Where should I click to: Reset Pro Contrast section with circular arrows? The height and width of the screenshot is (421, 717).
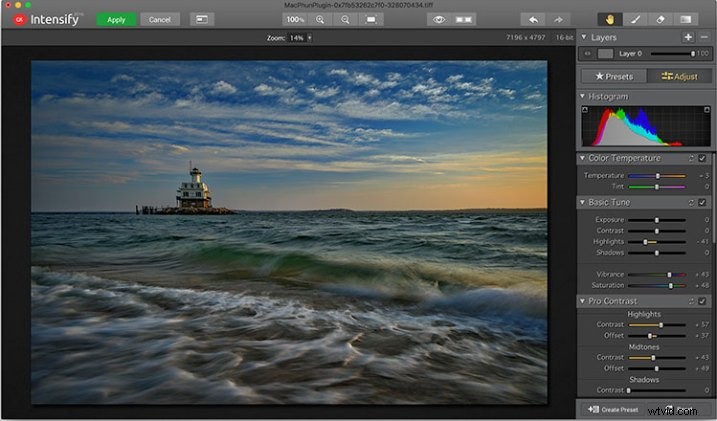coord(691,301)
